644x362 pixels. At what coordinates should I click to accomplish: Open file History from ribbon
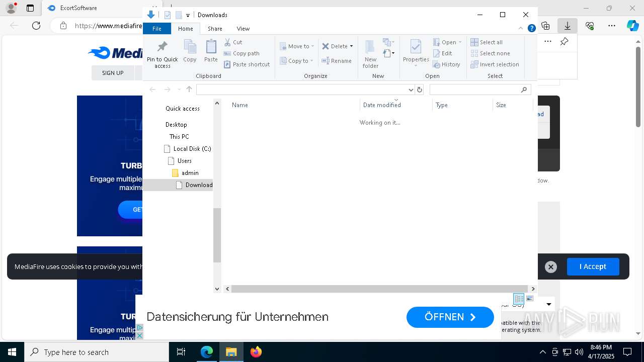(446, 64)
